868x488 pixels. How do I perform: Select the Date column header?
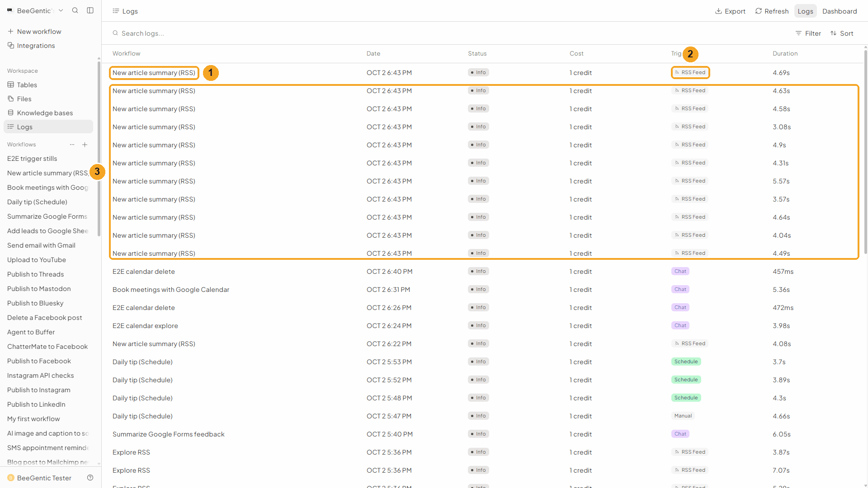click(373, 53)
